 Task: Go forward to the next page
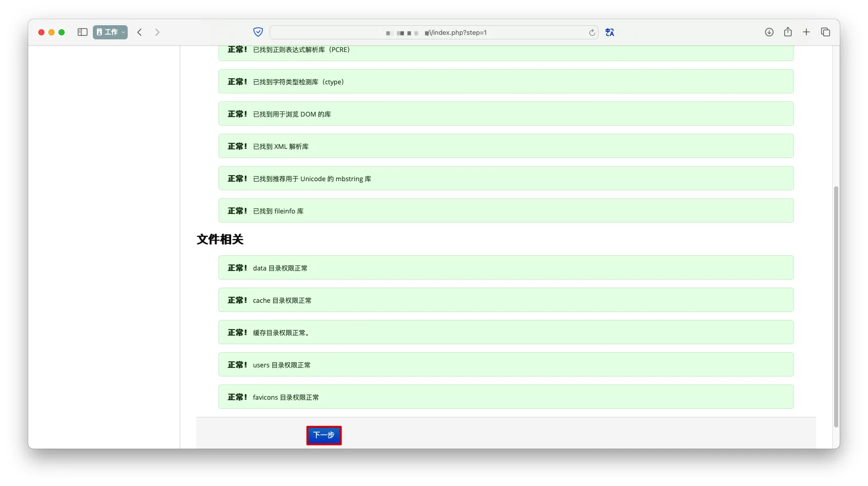coord(157,32)
